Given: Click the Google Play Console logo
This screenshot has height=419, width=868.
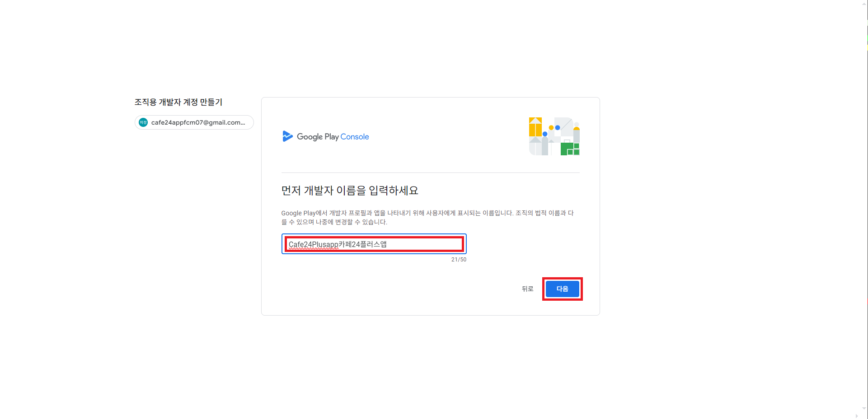Looking at the screenshot, I should (x=325, y=136).
